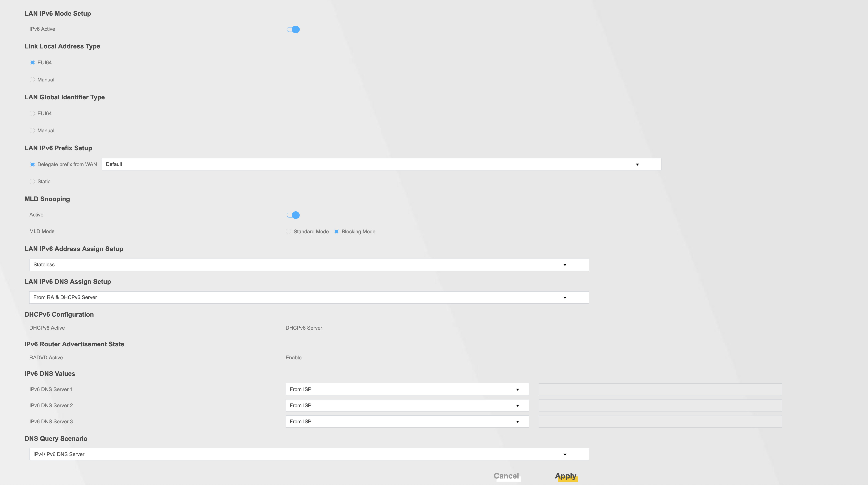Click IPv6 DNS Server 2 address field
Viewport: 868px width, 485px height.
pyautogui.click(x=660, y=406)
